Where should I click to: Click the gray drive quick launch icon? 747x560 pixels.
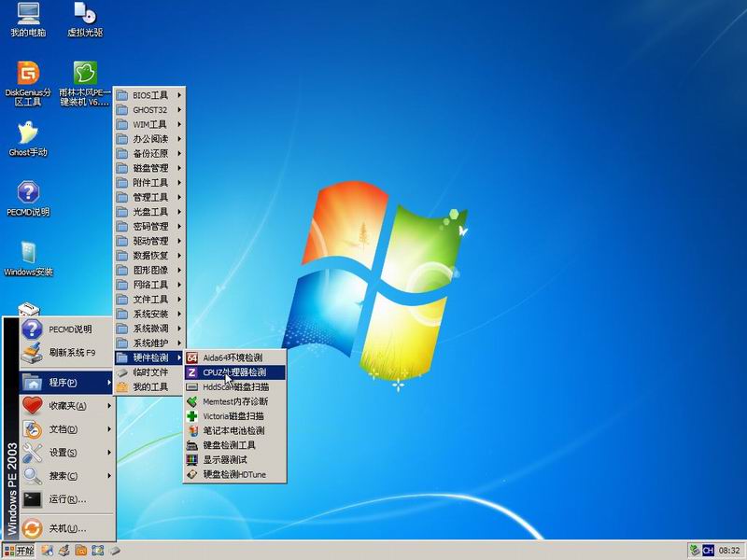[114, 551]
